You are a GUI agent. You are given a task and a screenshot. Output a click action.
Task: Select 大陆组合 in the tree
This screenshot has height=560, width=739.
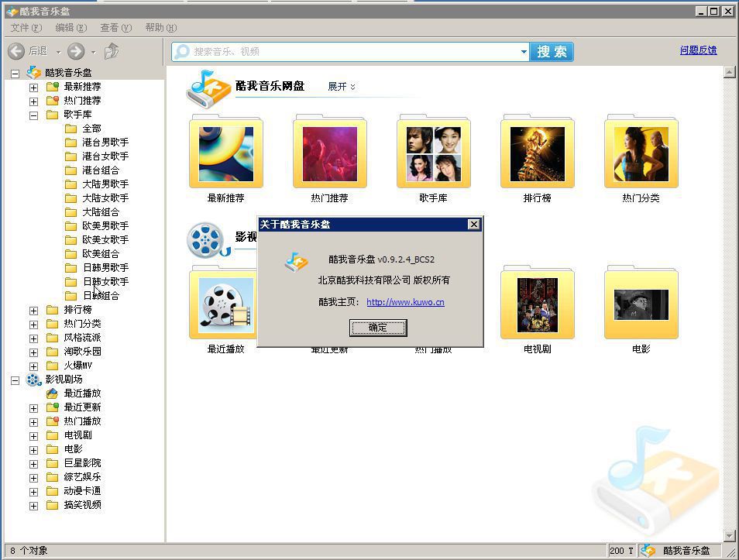pyautogui.click(x=101, y=212)
